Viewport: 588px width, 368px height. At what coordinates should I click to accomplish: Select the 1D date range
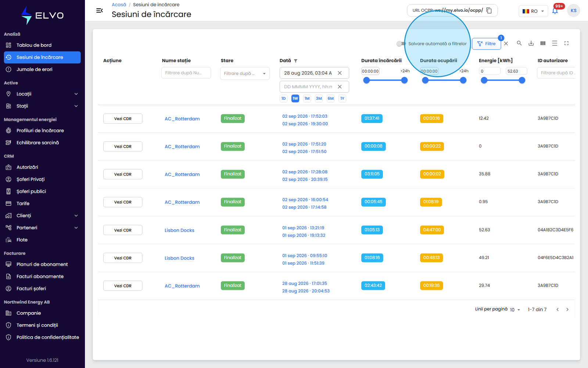[283, 98]
